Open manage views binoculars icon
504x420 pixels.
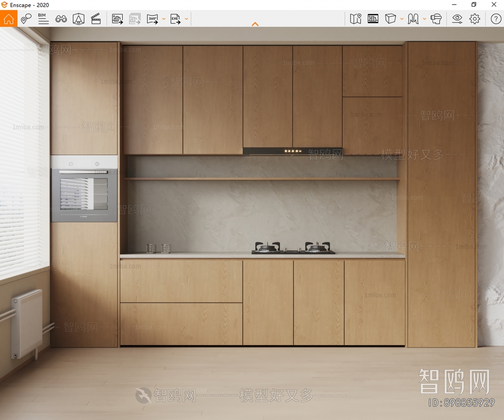pyautogui.click(x=61, y=19)
